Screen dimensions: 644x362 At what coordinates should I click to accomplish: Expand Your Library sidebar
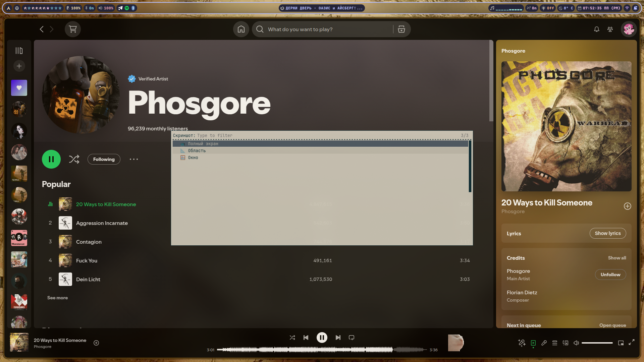pos(19,51)
